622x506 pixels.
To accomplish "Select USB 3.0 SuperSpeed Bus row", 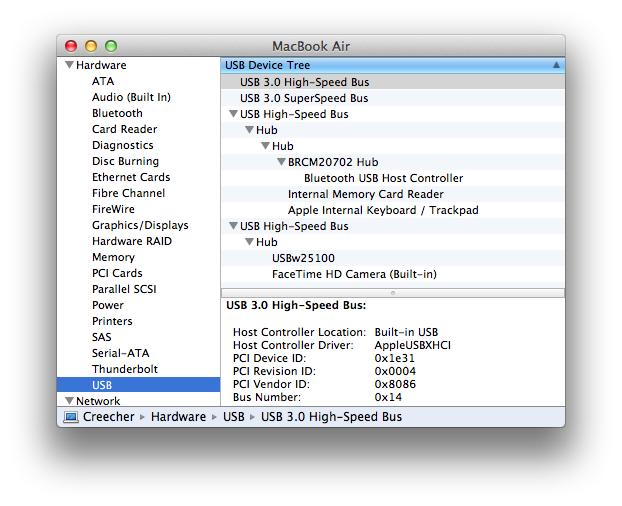I will (x=393, y=98).
